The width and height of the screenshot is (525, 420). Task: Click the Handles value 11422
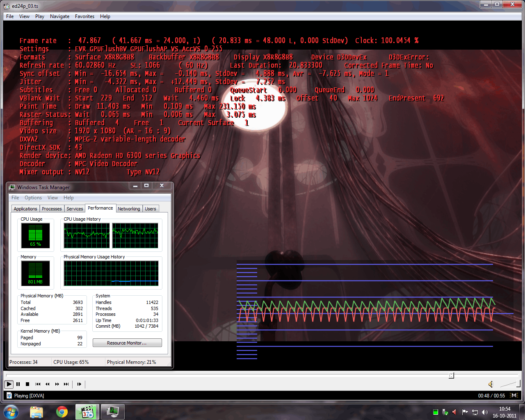pyautogui.click(x=152, y=302)
